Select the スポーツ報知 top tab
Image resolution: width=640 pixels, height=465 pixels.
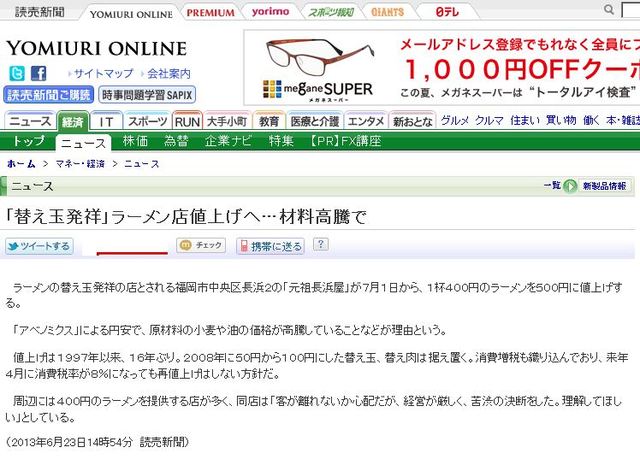[329, 13]
